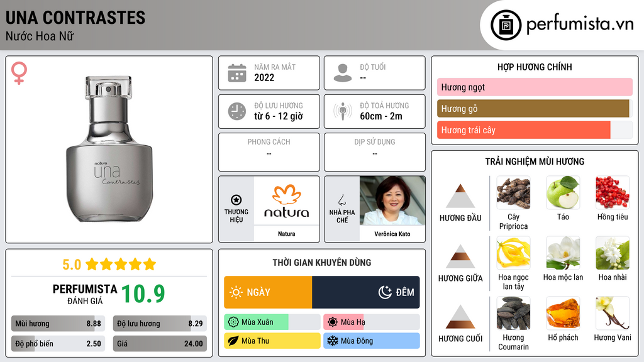The width and height of the screenshot is (644, 362).
Task: Click the từ 6 - 12 giờ value
Action: [279, 116]
